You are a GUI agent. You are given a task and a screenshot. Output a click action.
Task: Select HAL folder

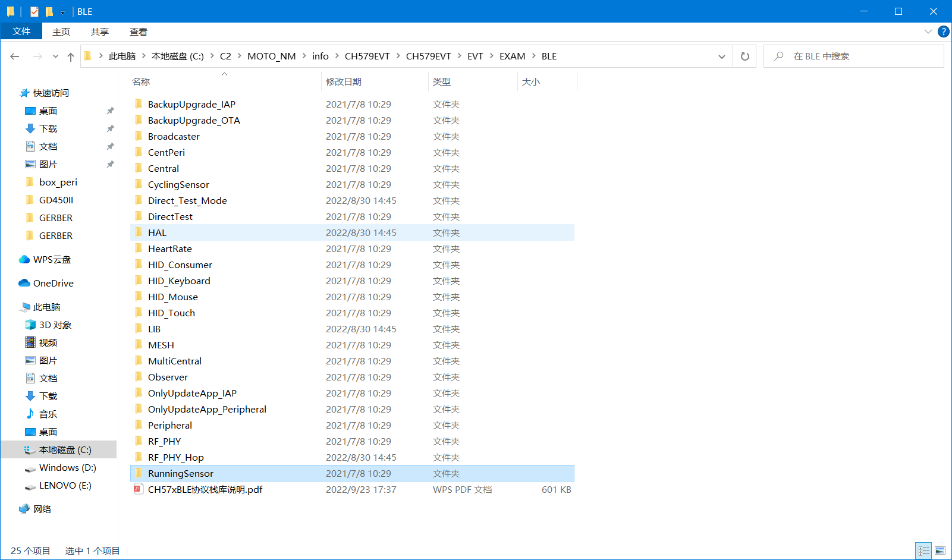click(x=352, y=233)
